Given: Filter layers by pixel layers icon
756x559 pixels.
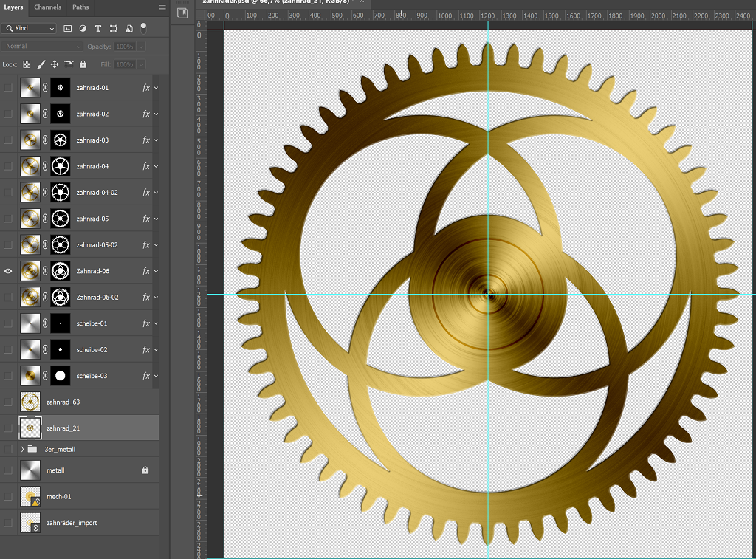Looking at the screenshot, I should coord(67,29).
